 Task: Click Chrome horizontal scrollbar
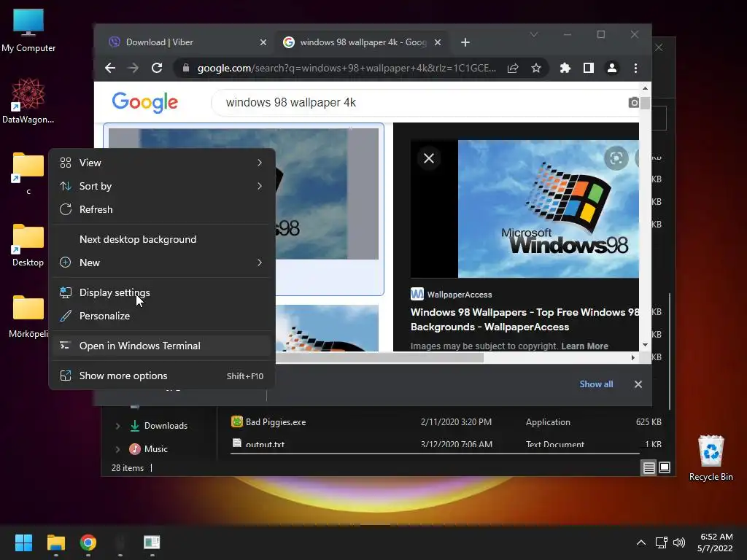click(x=379, y=357)
